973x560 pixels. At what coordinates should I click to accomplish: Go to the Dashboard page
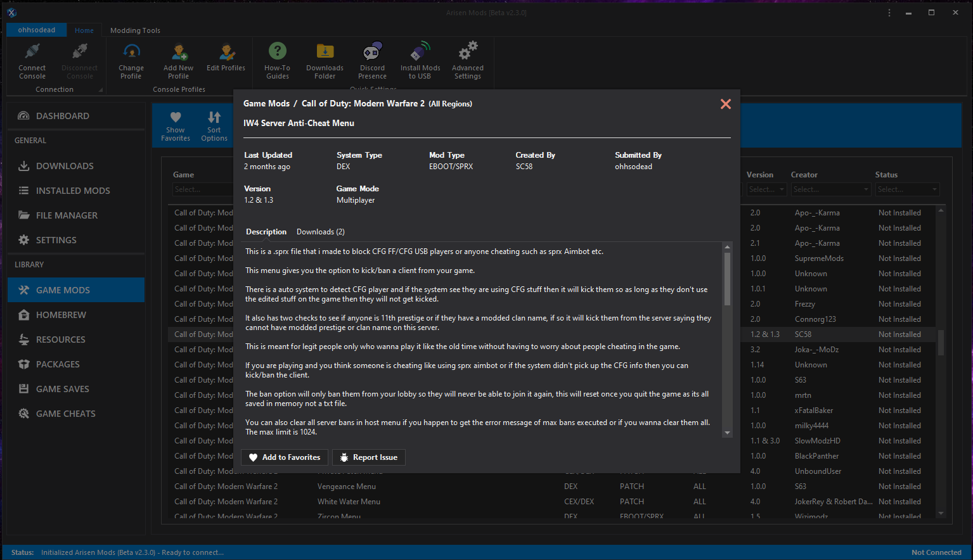point(76,116)
